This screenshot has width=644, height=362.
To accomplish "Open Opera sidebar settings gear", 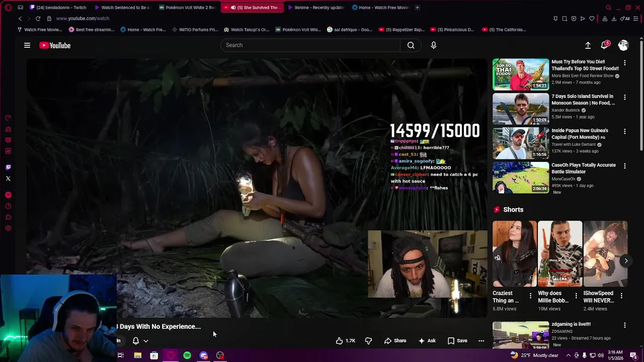I will click(8, 228).
